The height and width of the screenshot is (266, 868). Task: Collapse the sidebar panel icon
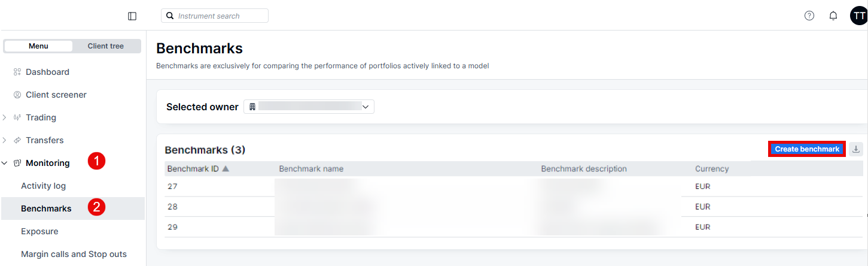(x=132, y=16)
